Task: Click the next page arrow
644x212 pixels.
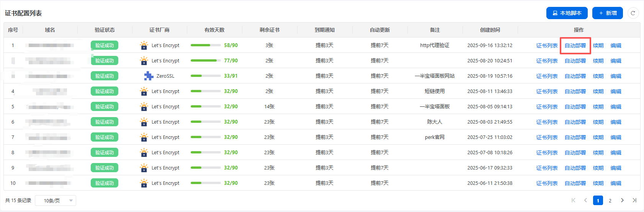Action: click(622, 200)
